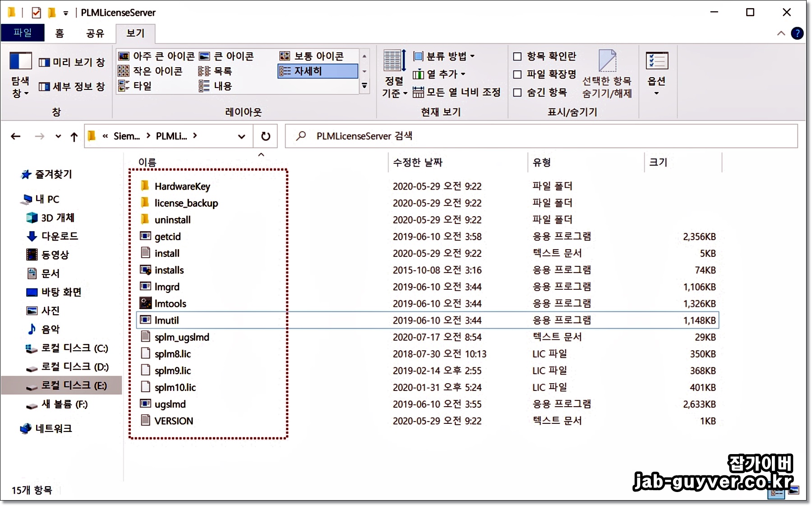812x506 pixels.
Task: Enable the 파일 확장명 checkbox
Action: pos(517,74)
